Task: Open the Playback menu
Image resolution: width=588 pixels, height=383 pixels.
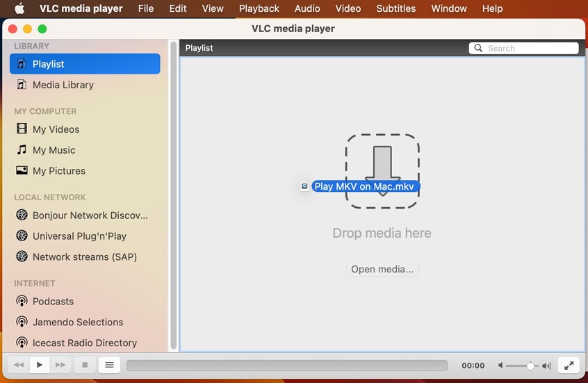Action: [259, 8]
